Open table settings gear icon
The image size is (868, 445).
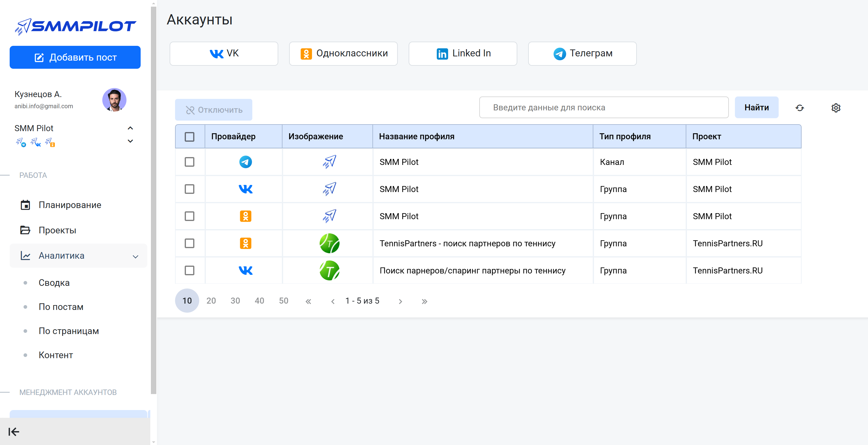pyautogui.click(x=836, y=108)
